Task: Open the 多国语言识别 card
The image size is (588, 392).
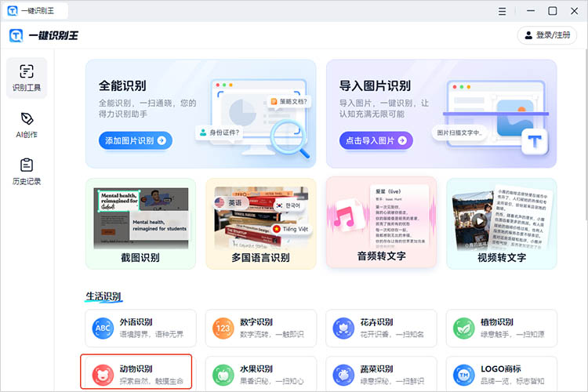Action: [261, 223]
